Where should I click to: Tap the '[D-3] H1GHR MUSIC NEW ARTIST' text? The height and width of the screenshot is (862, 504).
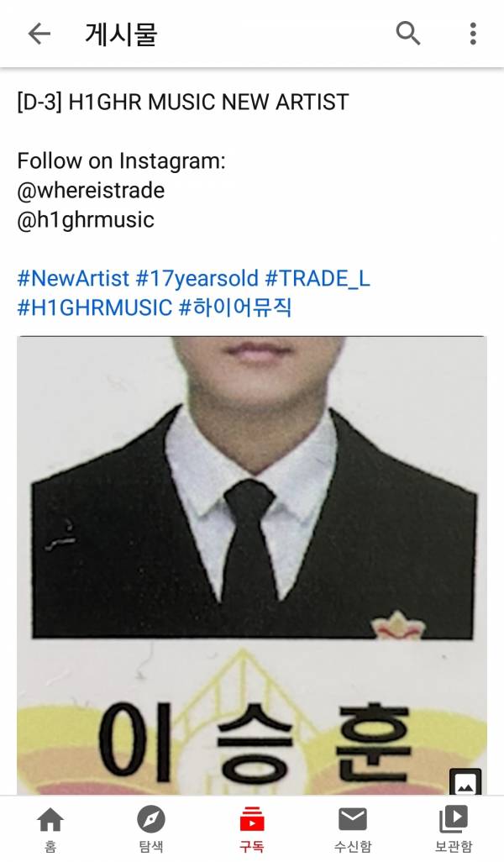tap(183, 102)
